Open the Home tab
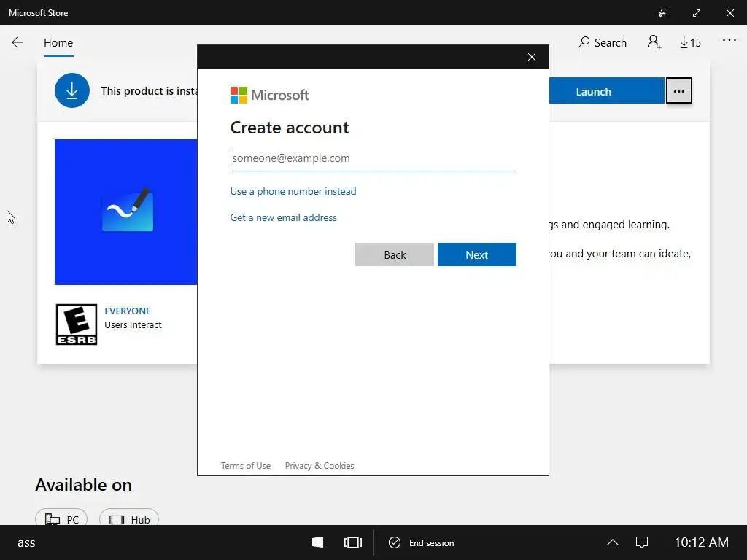Screen dimensions: 747x560 (x=58, y=43)
